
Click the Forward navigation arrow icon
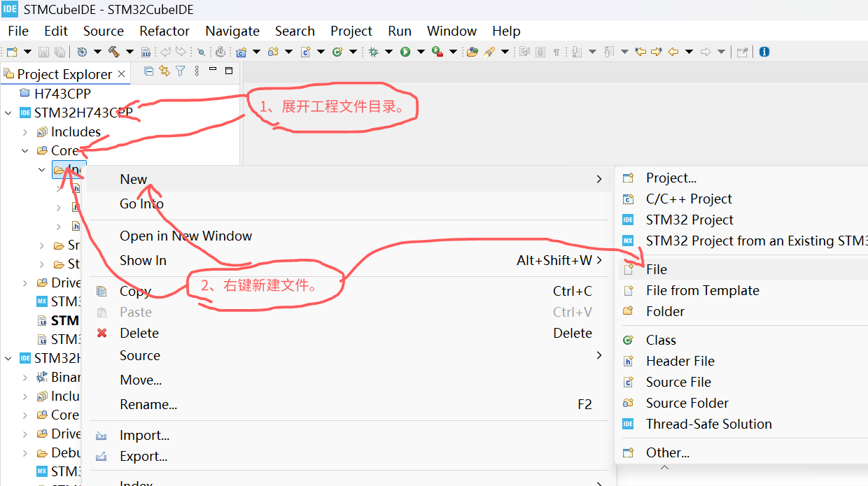pos(706,52)
